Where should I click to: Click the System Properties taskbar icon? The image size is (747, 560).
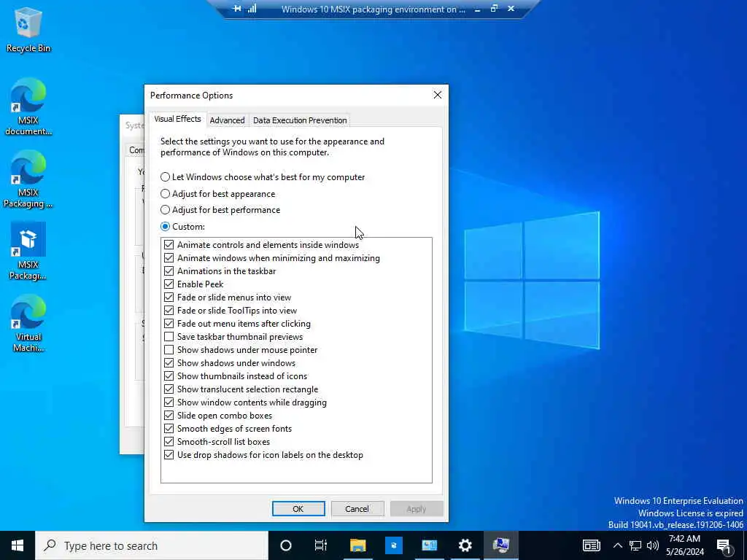[500, 545]
